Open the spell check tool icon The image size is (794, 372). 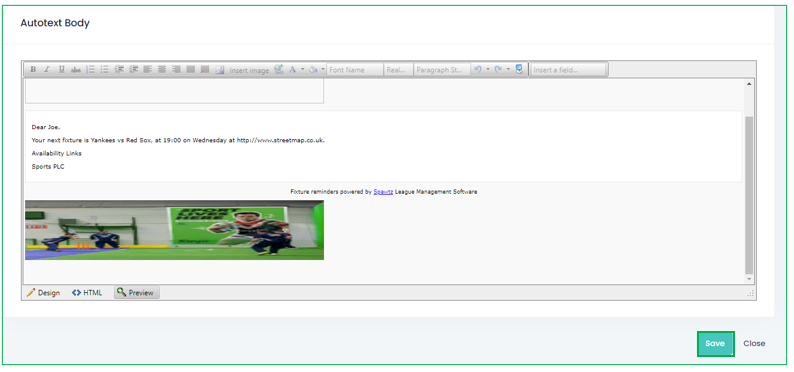coord(279,70)
